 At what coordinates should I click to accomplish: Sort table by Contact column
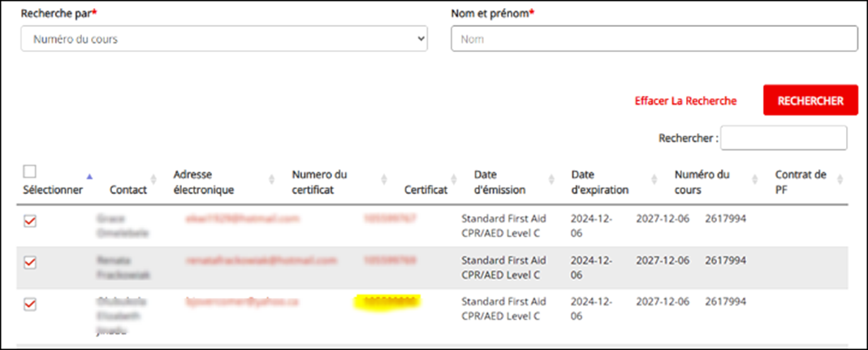click(153, 179)
